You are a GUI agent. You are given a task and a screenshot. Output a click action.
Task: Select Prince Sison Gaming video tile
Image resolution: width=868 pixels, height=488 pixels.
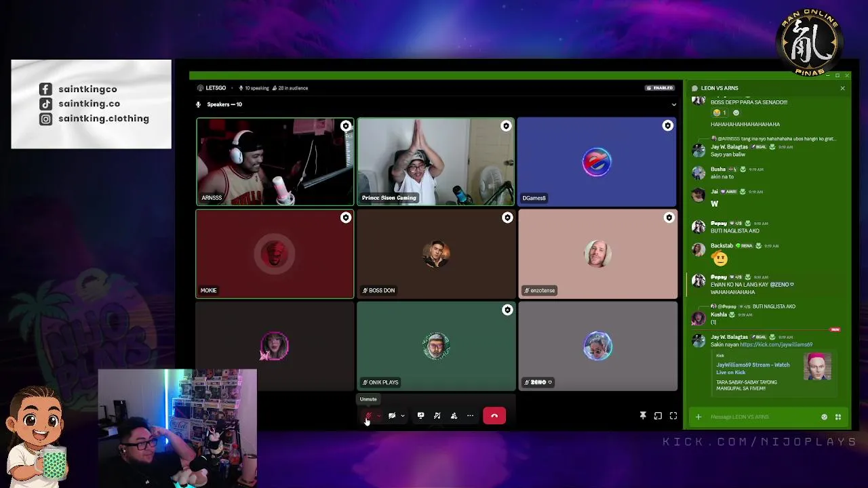(x=435, y=161)
